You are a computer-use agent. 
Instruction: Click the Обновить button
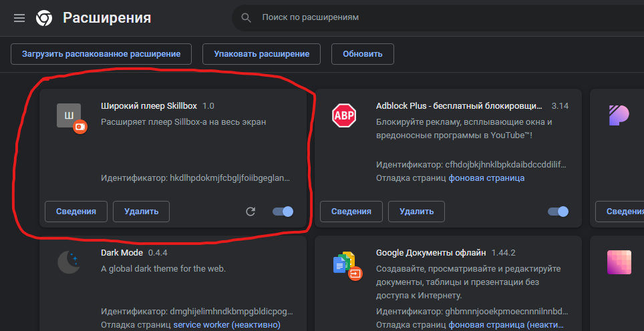pos(363,54)
